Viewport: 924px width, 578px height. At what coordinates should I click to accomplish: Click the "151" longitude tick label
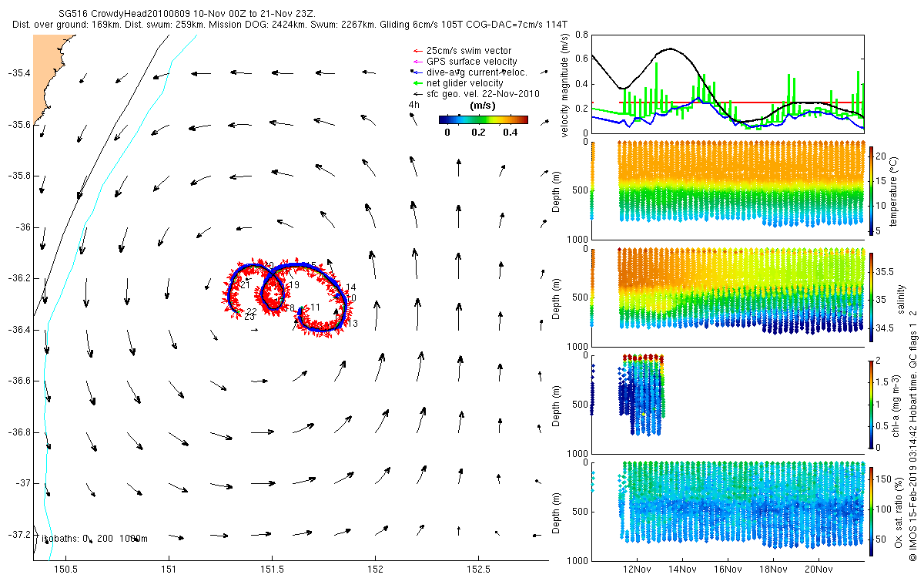pos(169,570)
